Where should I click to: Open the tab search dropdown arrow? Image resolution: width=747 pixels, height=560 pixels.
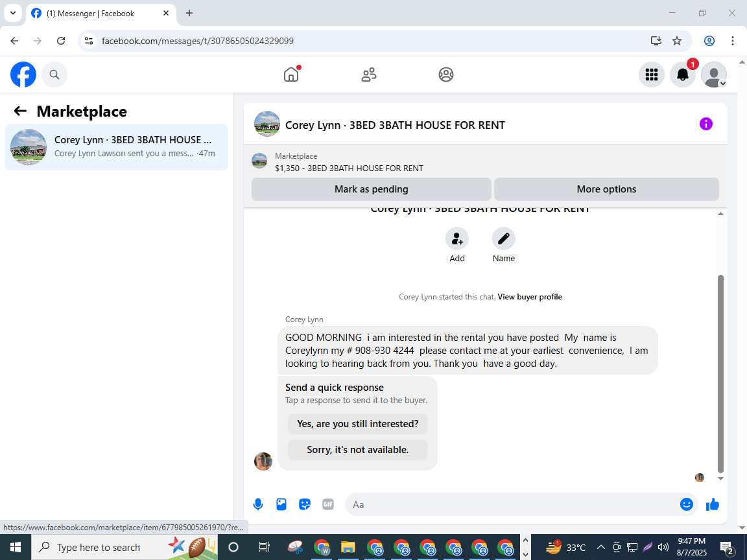point(13,13)
